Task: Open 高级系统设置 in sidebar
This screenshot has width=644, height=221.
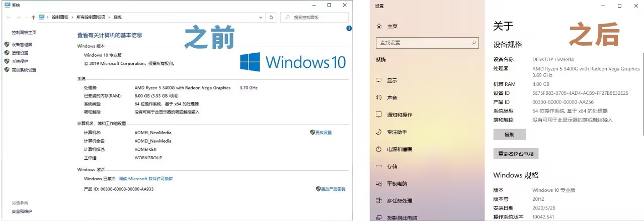Action: point(24,70)
